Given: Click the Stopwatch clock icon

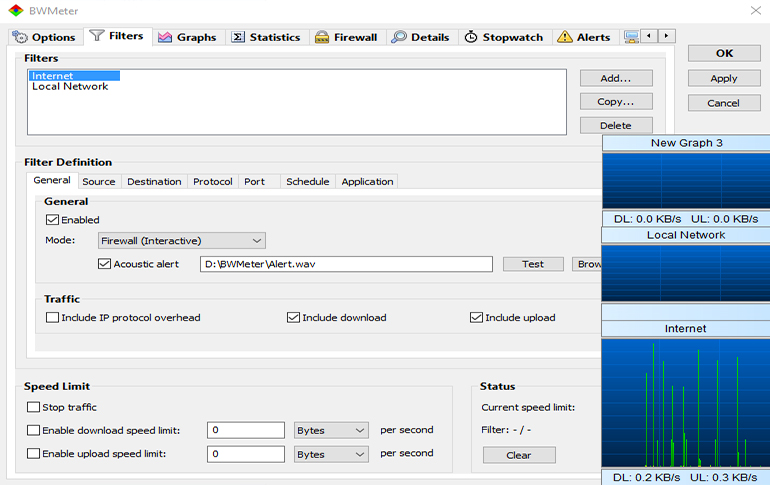Looking at the screenshot, I should [x=471, y=37].
